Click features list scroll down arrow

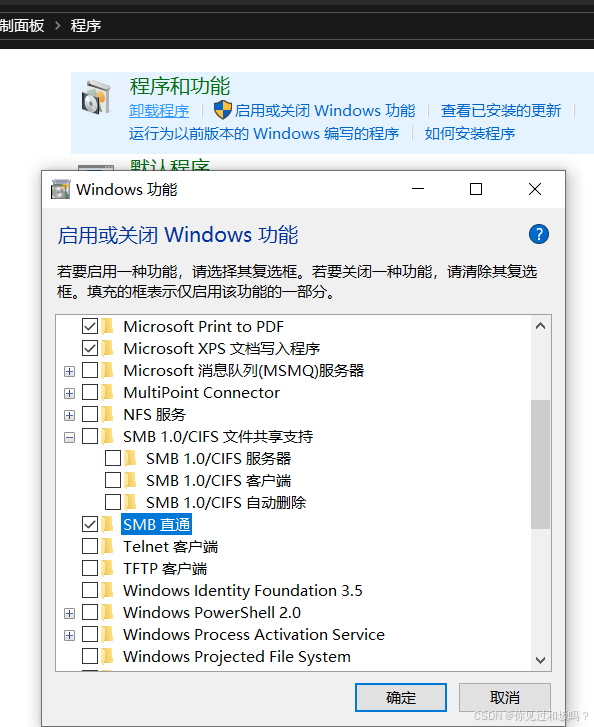coord(540,660)
